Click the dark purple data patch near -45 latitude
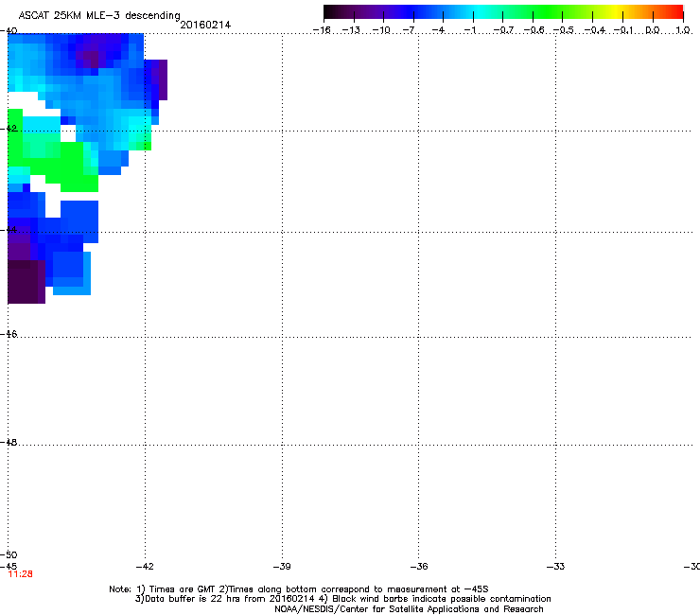Image resolution: width=700 pixels, height=615 pixels. coord(26,282)
